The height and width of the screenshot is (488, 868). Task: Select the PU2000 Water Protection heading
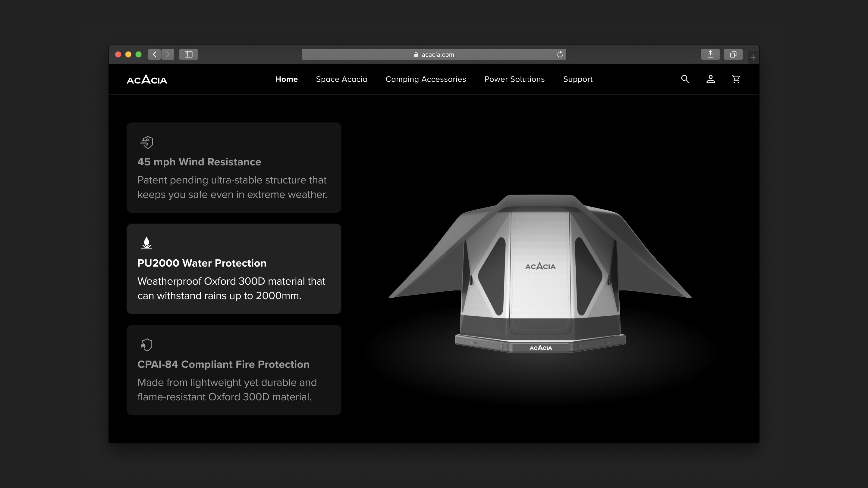(202, 263)
